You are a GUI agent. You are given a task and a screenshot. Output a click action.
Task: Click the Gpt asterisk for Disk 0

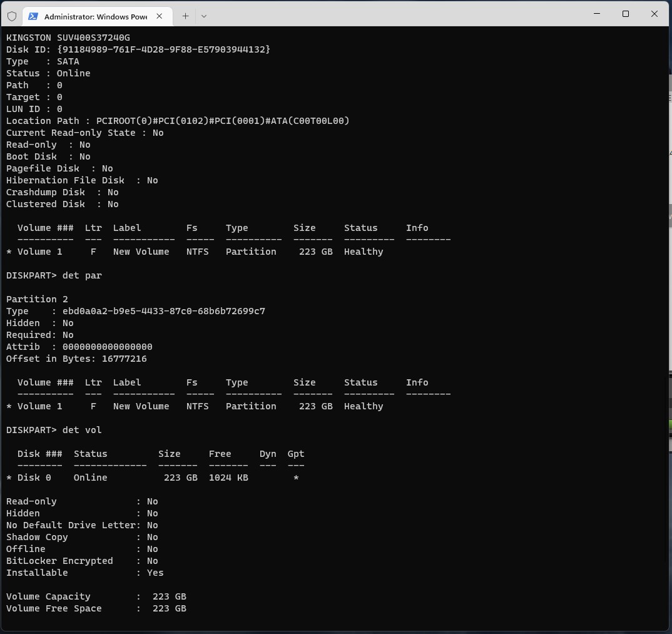(296, 478)
